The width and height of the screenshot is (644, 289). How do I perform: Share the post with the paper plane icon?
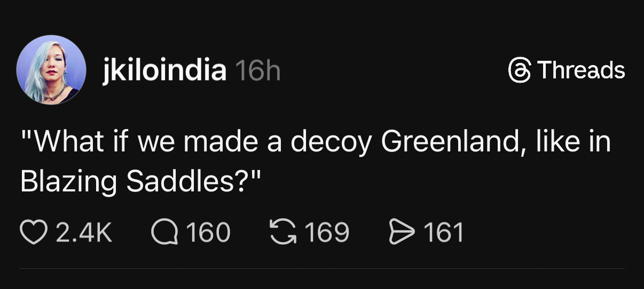tap(401, 232)
